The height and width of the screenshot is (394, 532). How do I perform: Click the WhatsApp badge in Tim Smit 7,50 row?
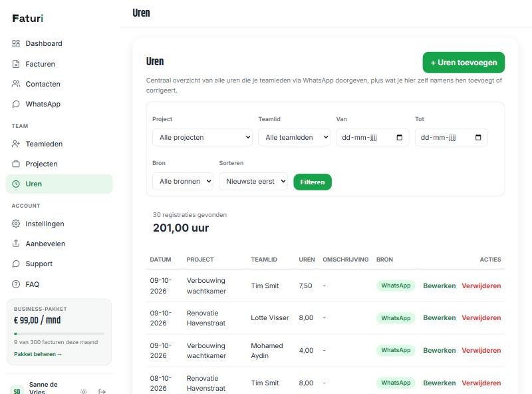(x=396, y=286)
